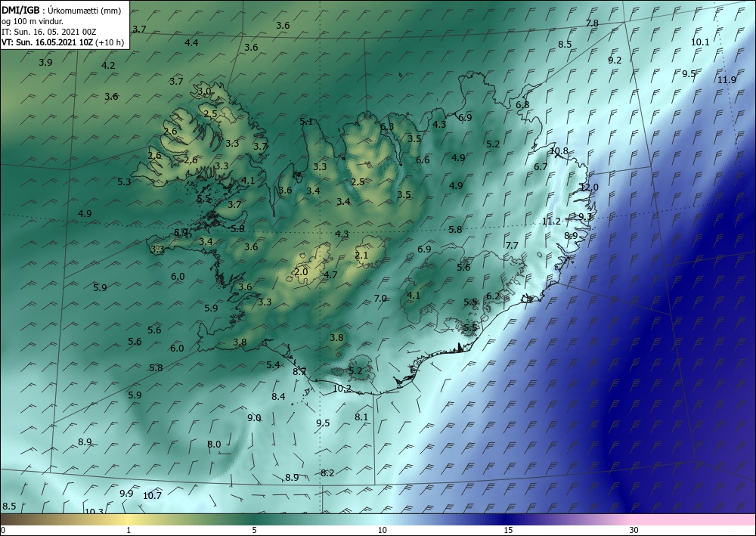
Task: Click the 3.9 value on the map
Action: [x=46, y=62]
